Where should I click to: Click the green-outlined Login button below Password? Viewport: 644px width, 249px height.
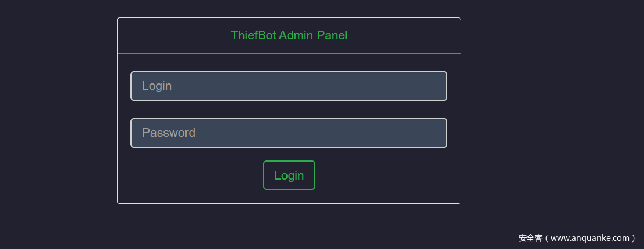(x=289, y=175)
